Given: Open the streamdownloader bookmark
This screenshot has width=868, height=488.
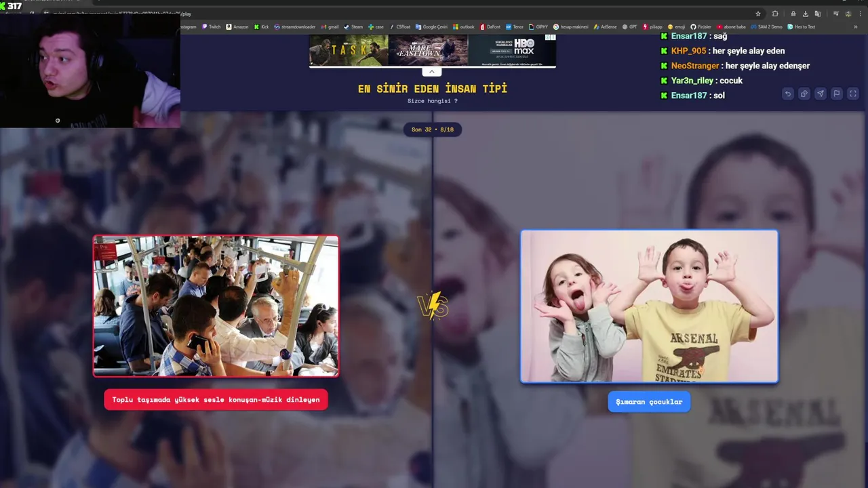Looking at the screenshot, I should (x=295, y=27).
